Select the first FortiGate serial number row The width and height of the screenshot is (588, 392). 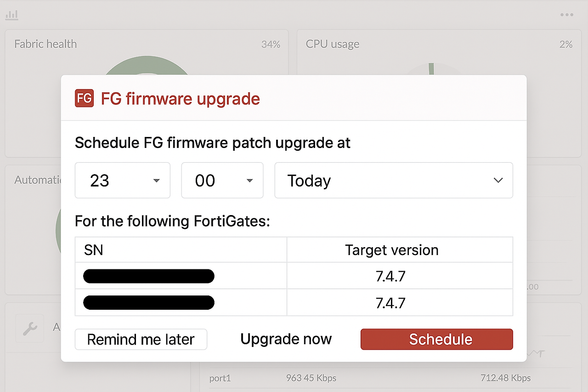[x=148, y=276]
